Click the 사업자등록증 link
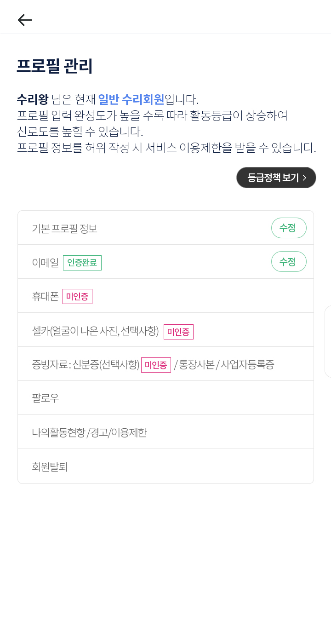Viewport: 331px width, 644px height. 247,365
